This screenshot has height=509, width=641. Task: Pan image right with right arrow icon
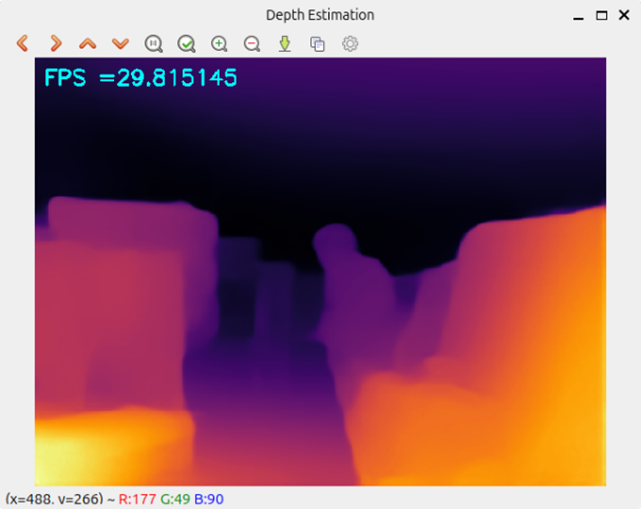click(x=56, y=43)
